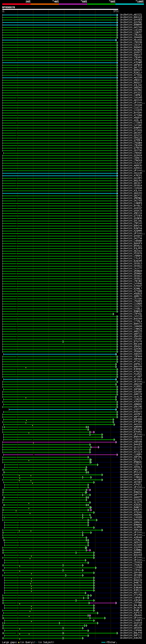Click the query end position 373

(x=115, y=11)
